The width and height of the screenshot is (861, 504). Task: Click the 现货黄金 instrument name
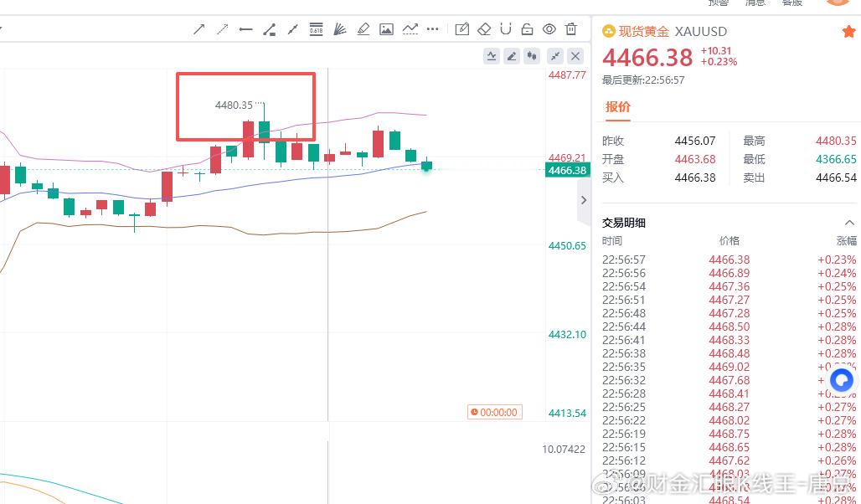pyautogui.click(x=643, y=31)
